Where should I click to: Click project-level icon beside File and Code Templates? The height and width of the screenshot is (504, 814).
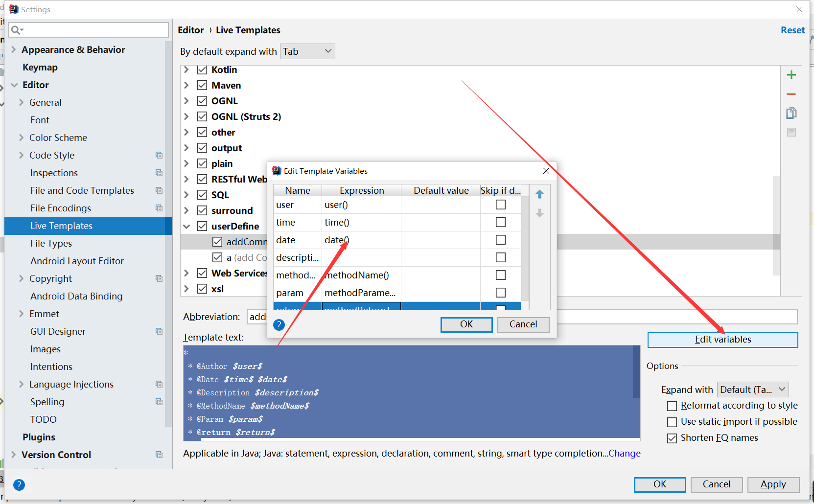(x=159, y=190)
